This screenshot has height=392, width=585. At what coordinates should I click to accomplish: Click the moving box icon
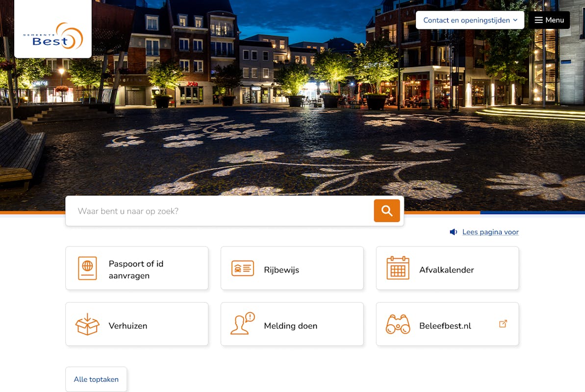click(x=87, y=324)
